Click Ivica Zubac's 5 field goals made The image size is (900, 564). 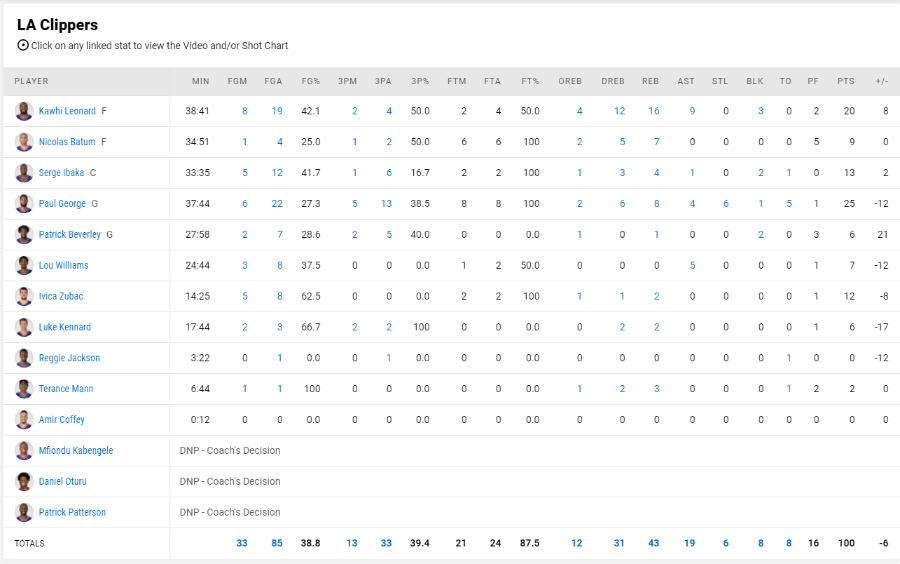click(x=245, y=296)
